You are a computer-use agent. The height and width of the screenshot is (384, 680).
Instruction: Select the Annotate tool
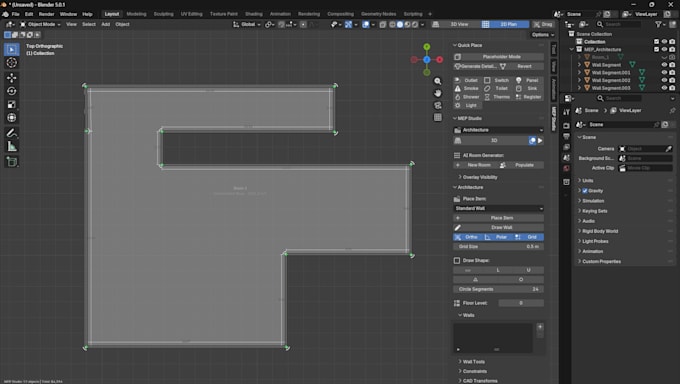coord(12,133)
